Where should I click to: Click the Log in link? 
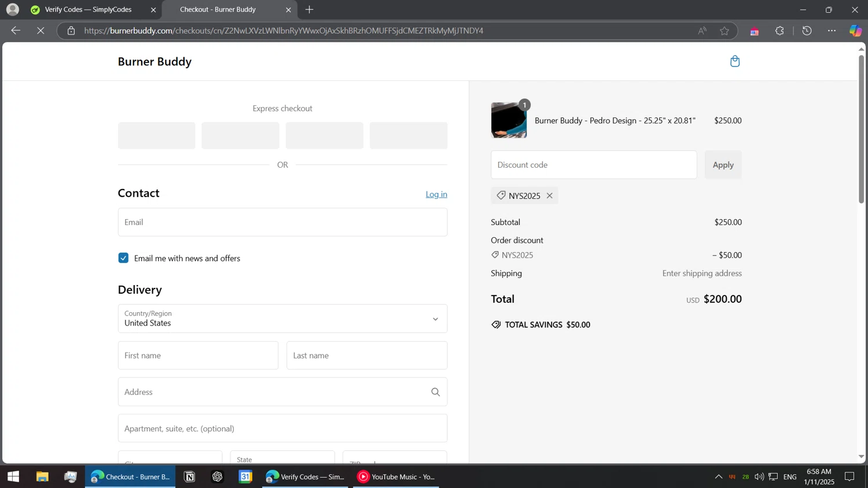coord(436,194)
